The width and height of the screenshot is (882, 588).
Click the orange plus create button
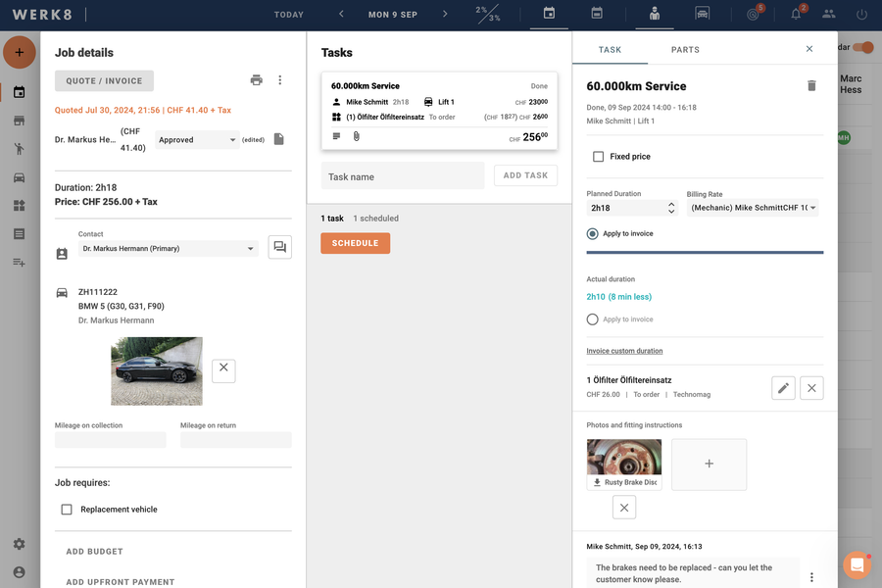tap(19, 52)
